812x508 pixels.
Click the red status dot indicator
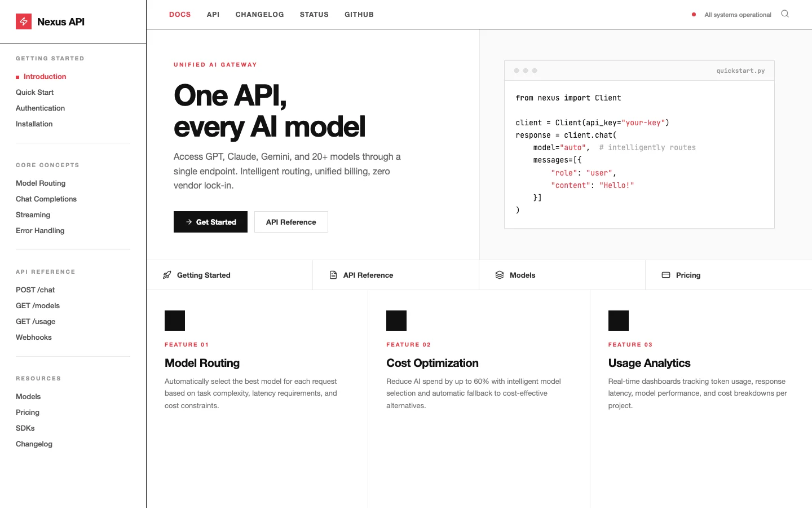coord(694,15)
